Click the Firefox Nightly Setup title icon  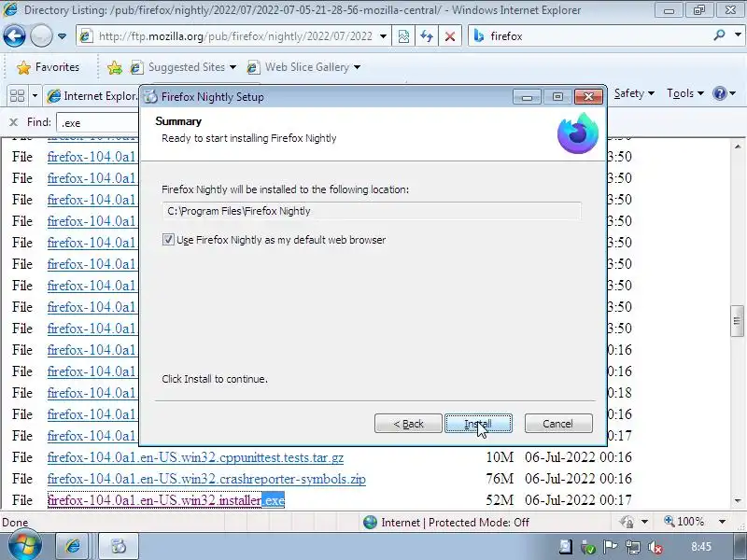150,97
